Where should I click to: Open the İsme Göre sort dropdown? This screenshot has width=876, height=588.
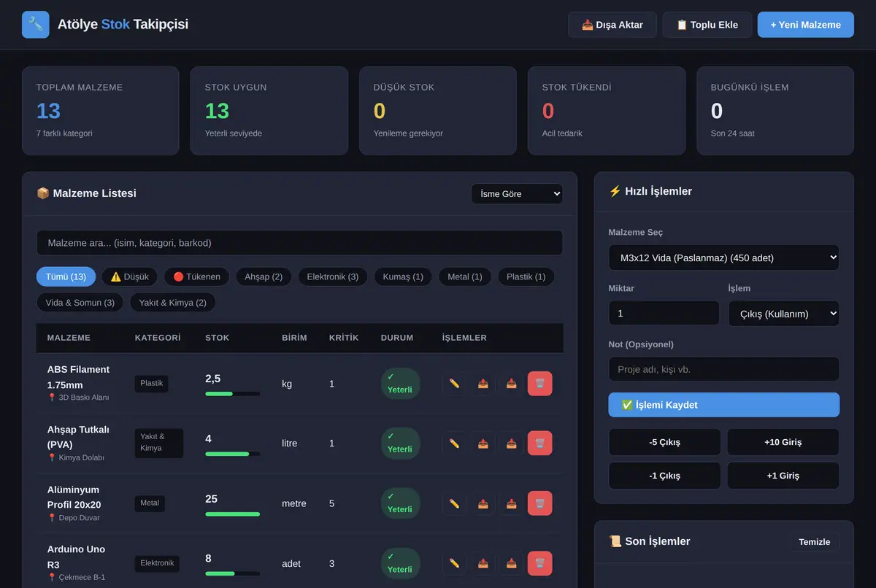[517, 194]
